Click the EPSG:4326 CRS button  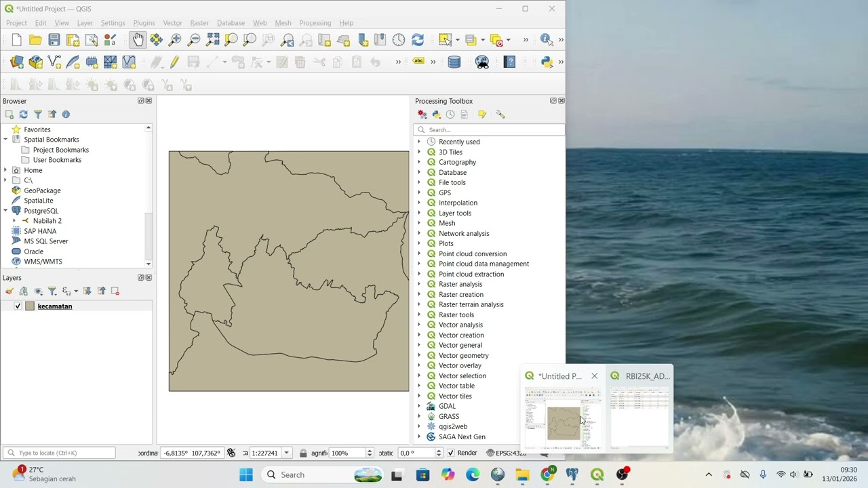click(x=507, y=453)
